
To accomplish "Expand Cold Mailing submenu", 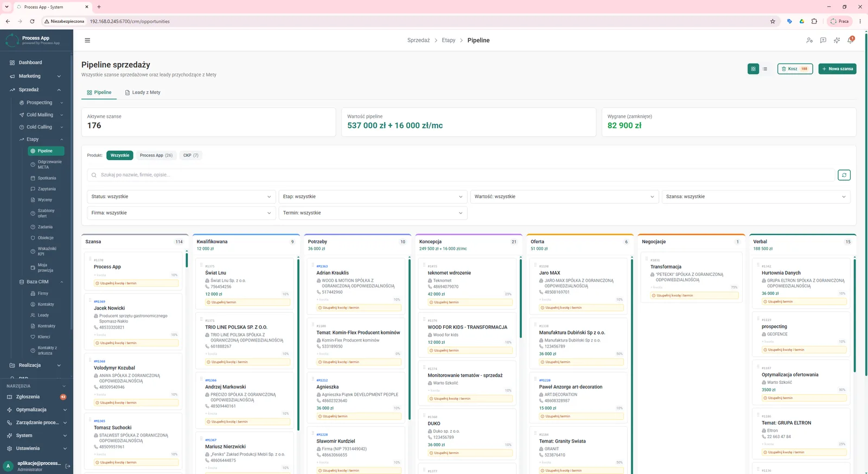I will pyautogui.click(x=41, y=115).
